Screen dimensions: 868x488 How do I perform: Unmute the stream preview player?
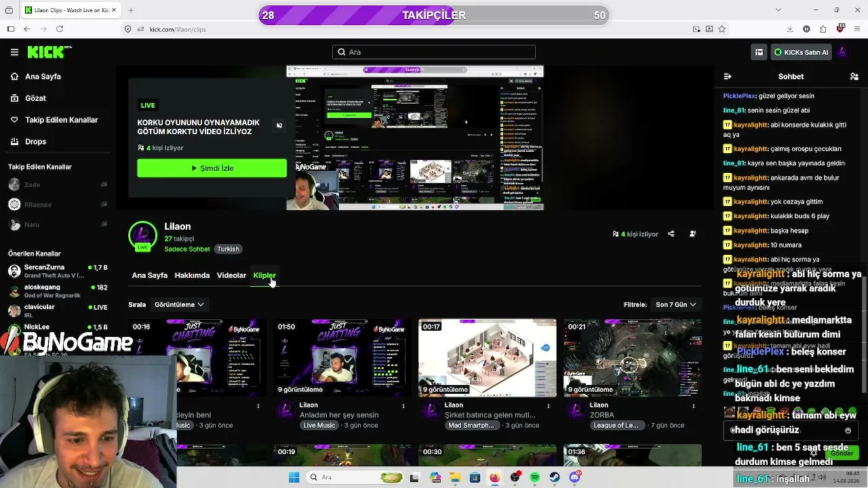[x=279, y=125]
